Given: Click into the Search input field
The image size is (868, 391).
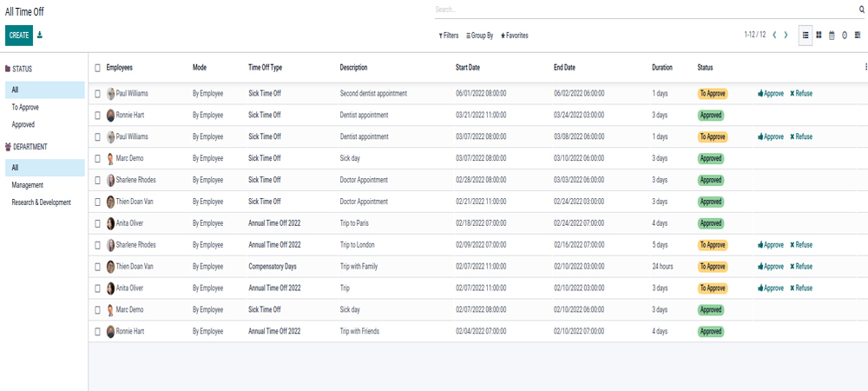Looking at the screenshot, I should pos(642,10).
